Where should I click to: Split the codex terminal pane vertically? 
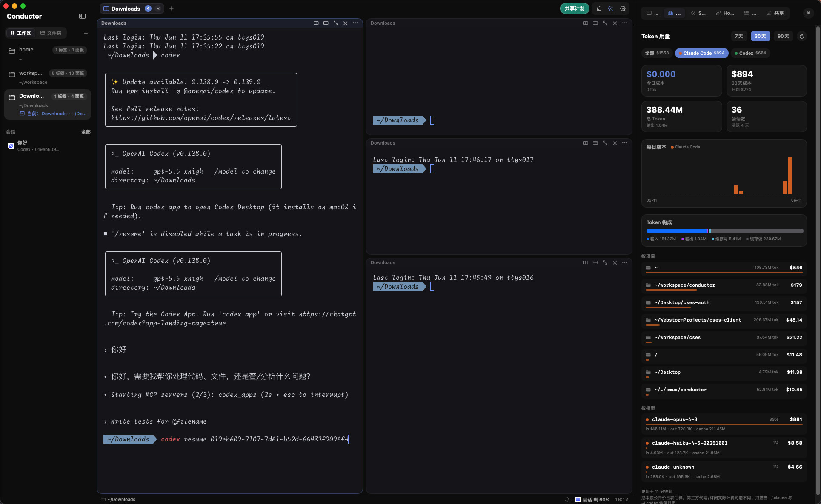pos(316,23)
